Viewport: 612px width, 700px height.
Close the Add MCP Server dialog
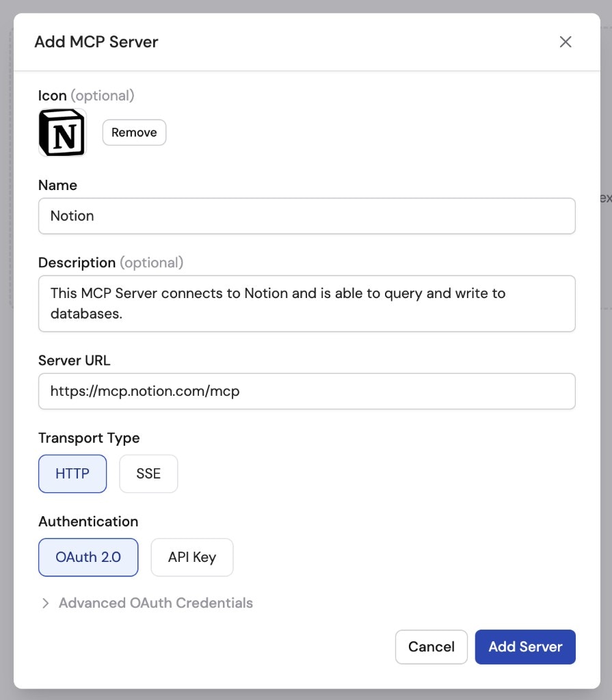(x=566, y=42)
